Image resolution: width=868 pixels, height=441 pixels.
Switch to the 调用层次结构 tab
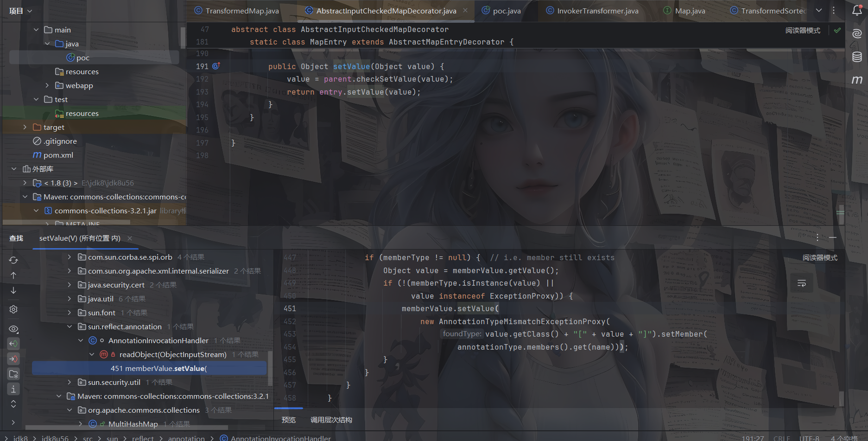coord(331,420)
